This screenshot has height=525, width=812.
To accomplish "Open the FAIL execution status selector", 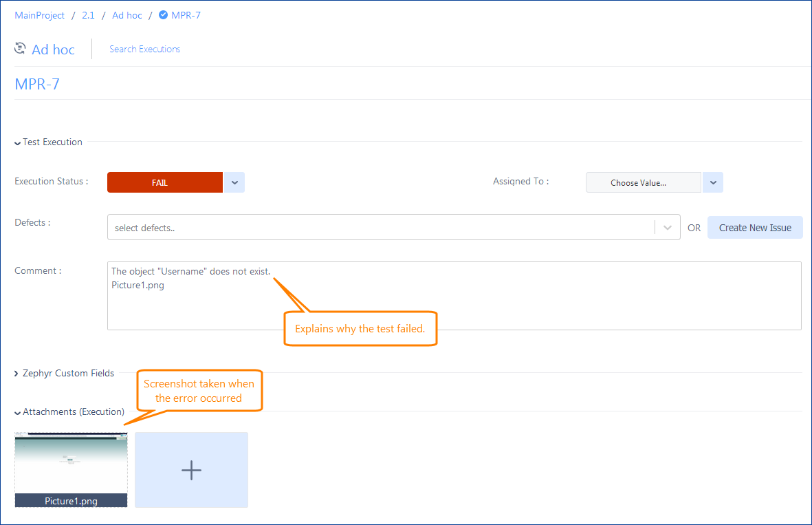I will 164,182.
